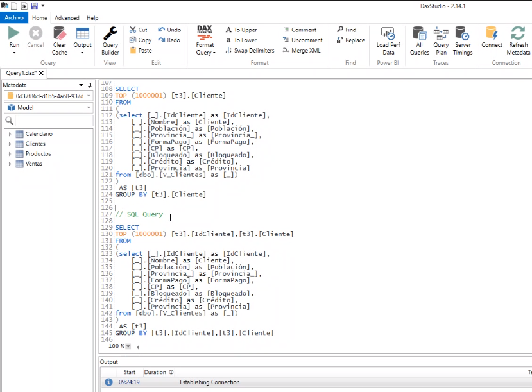This screenshot has height=392, width=532.
Task: Open the Metadata pane options arrow
Action: (81, 85)
